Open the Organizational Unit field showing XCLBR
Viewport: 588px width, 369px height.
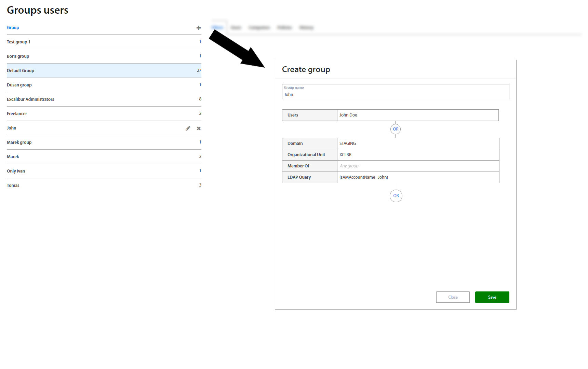point(418,155)
